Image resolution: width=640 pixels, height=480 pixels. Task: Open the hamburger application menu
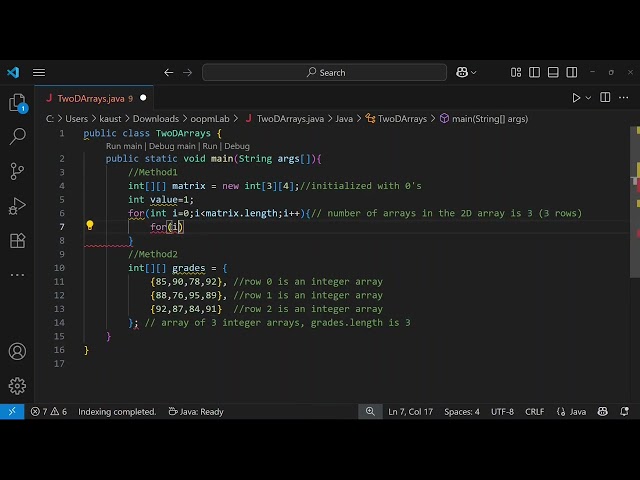point(39,73)
